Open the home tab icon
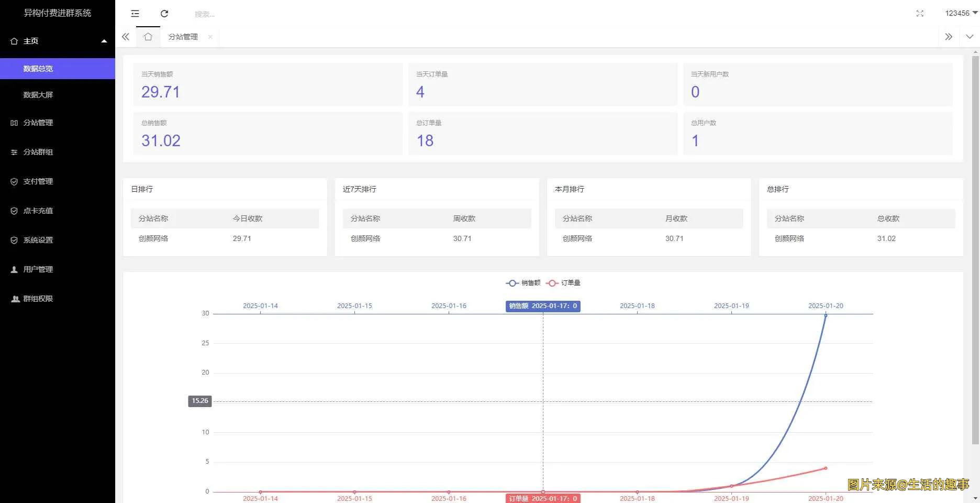Screen dimensions: 980x503 click(148, 37)
